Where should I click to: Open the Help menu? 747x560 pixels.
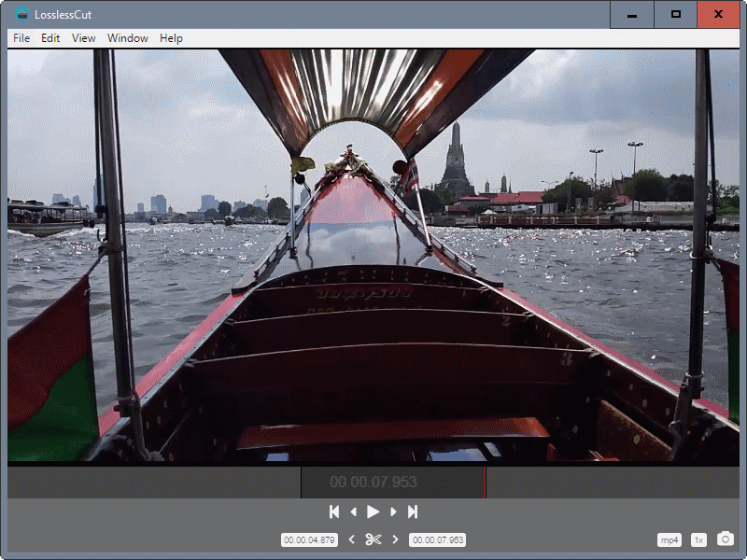[x=171, y=38]
